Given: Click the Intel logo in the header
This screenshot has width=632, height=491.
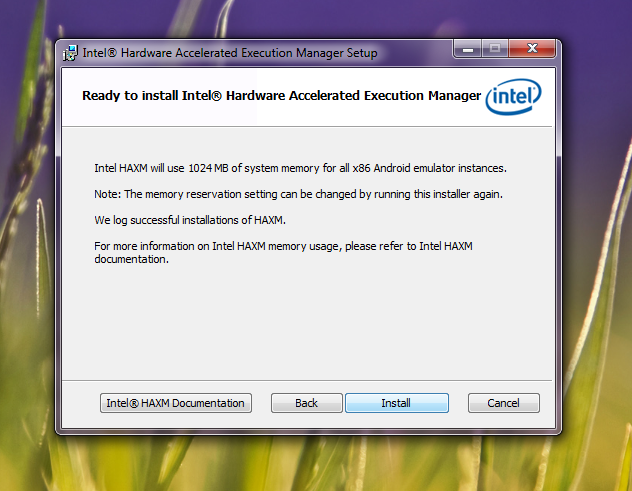Looking at the screenshot, I should (513, 98).
